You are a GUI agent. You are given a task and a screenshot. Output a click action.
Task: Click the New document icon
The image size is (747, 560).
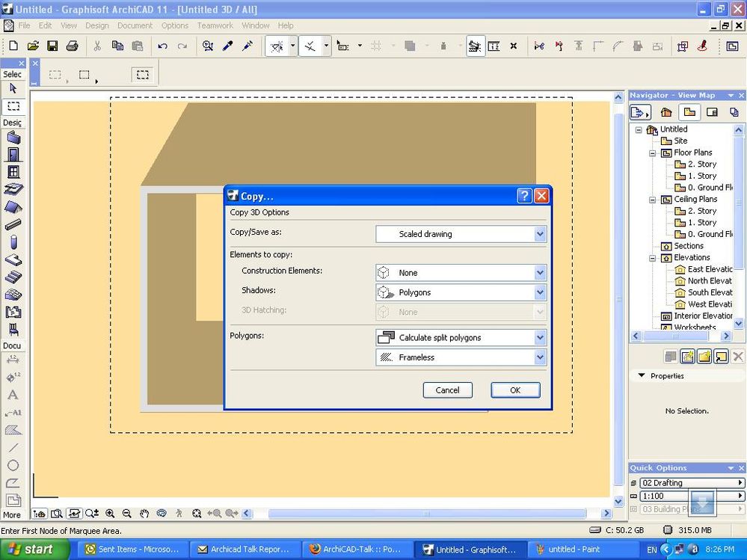pyautogui.click(x=13, y=46)
